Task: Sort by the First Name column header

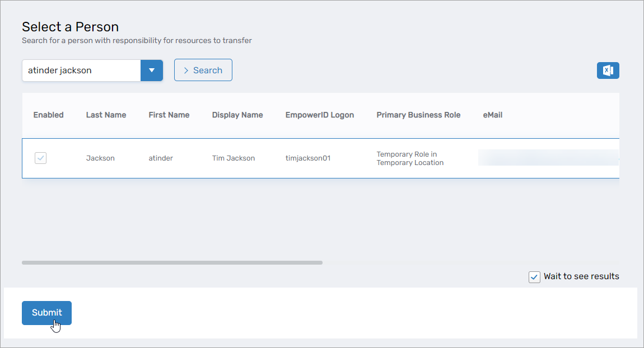Action: tap(169, 115)
